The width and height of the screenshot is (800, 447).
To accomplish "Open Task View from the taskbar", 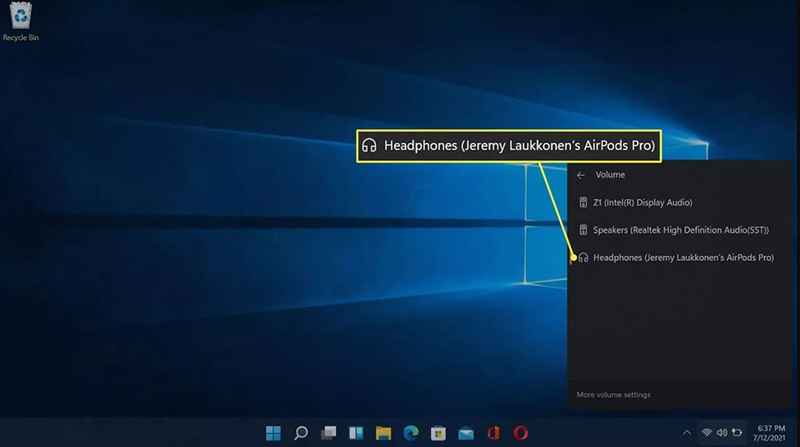I will (x=328, y=433).
